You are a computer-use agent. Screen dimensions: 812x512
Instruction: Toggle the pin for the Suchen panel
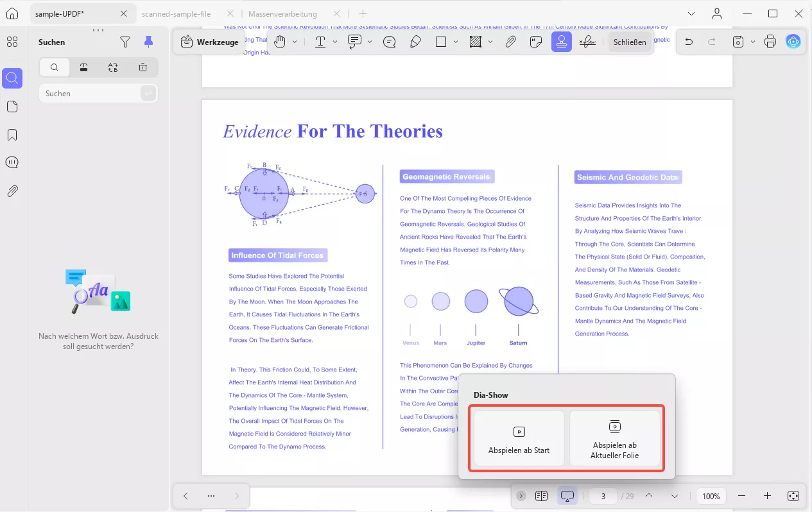click(148, 42)
